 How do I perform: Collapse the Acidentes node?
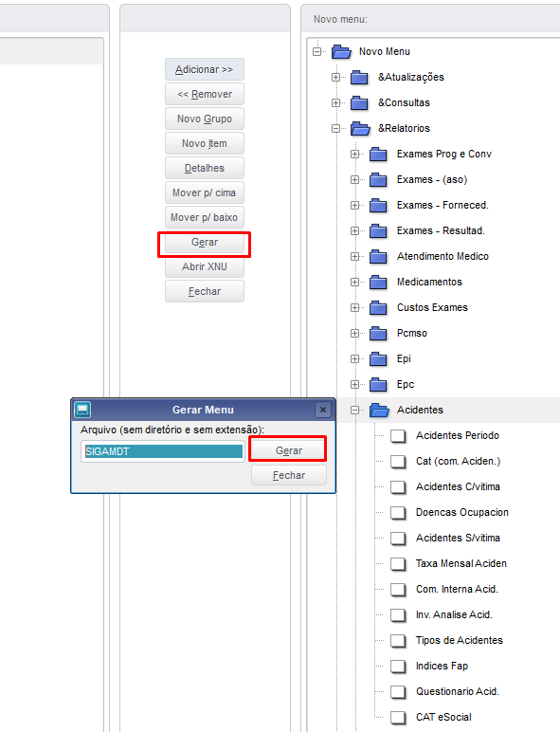pyautogui.click(x=355, y=410)
